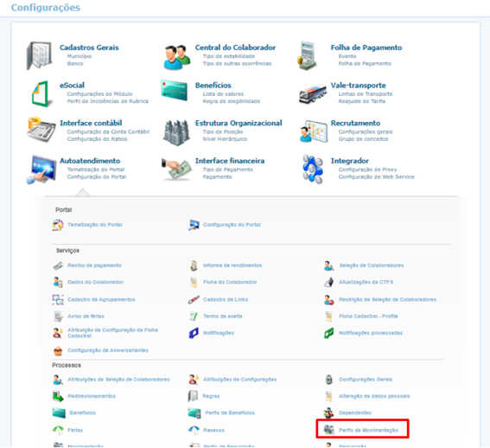Viewport: 490px width, 448px height.
Task: Open Configuração de Aniversariantes cupcake icon
Action: tap(58, 351)
